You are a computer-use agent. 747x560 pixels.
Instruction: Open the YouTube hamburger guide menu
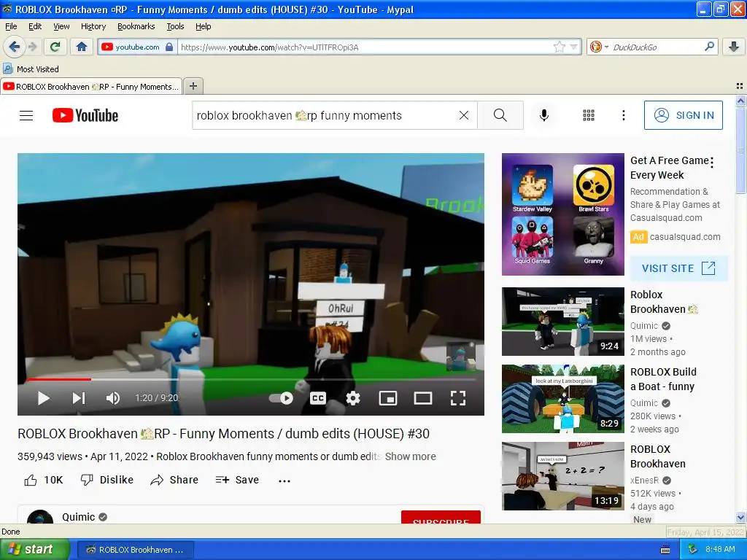pyautogui.click(x=26, y=115)
